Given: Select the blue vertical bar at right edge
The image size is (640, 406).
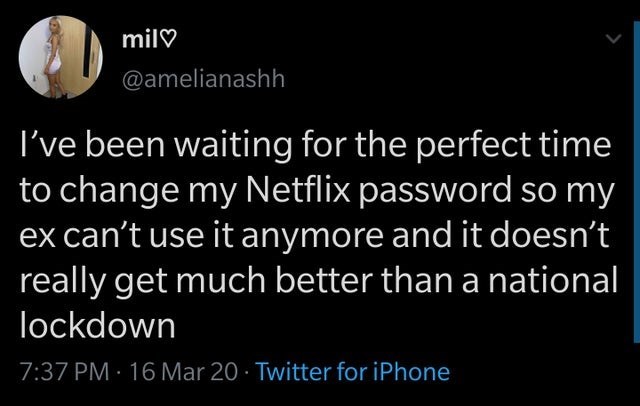Looking at the screenshot, I should click(637, 180).
